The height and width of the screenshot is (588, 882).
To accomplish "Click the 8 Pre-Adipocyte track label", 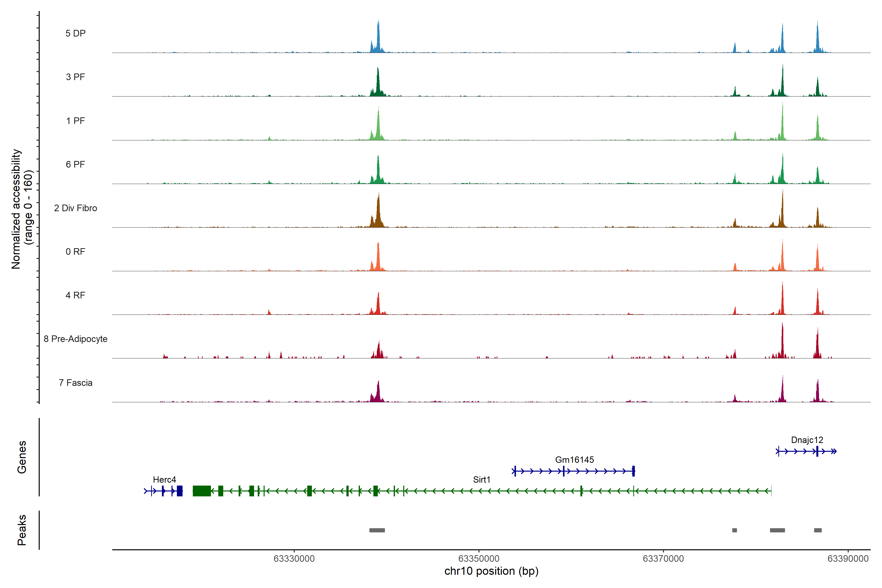I will pyautogui.click(x=75, y=339).
